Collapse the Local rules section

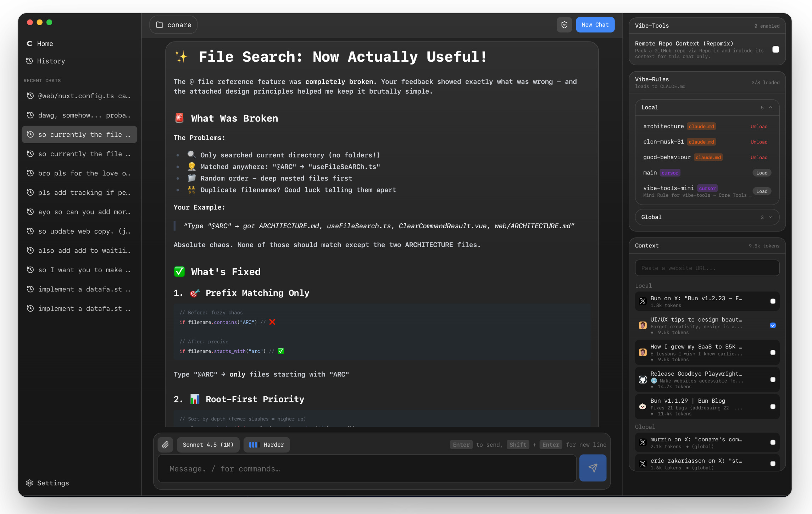click(x=770, y=107)
